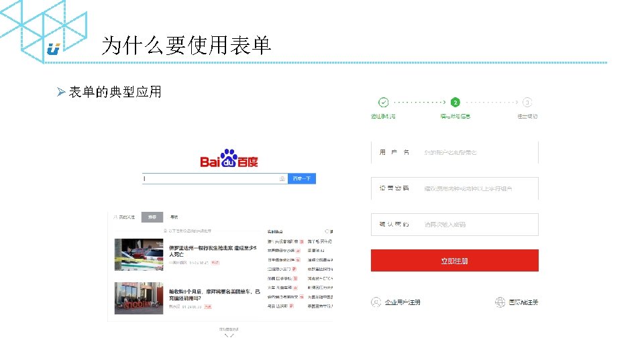Image resolution: width=644 pixels, height=362 pixels.
Task: Click the step label under the green 2
Action: coord(455,117)
